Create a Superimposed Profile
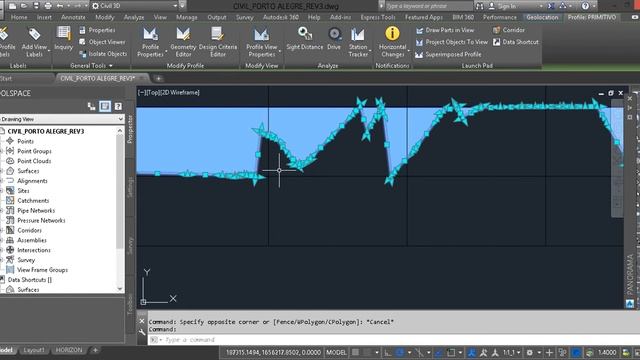This screenshot has height=360, width=640. pos(448,54)
